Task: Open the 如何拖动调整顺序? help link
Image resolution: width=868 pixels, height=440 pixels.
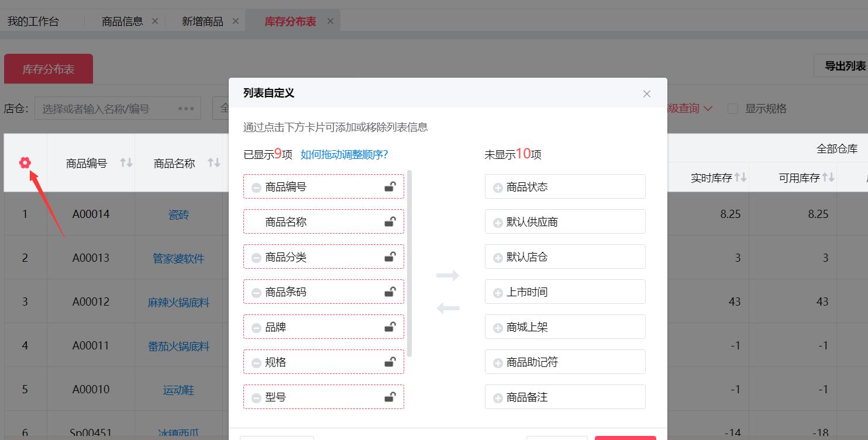Action: click(x=344, y=154)
